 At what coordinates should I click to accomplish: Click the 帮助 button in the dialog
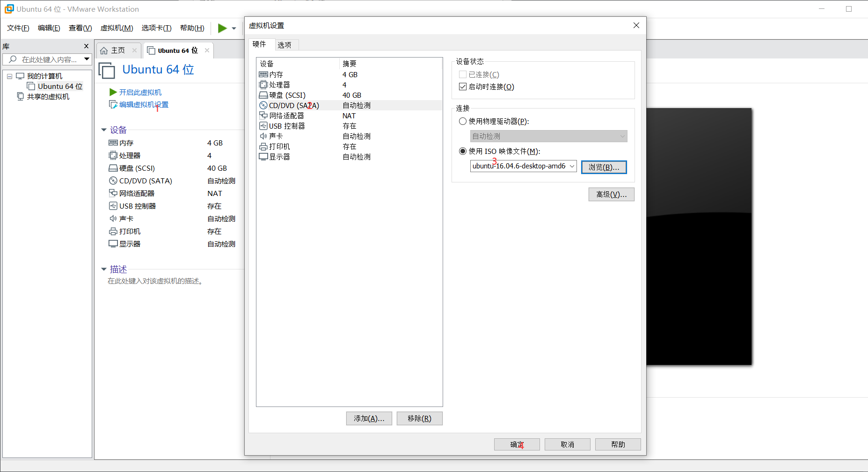pyautogui.click(x=618, y=444)
